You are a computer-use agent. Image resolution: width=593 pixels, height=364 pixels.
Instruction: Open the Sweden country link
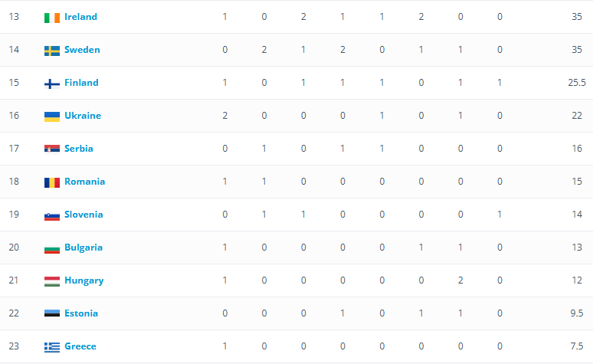82,50
